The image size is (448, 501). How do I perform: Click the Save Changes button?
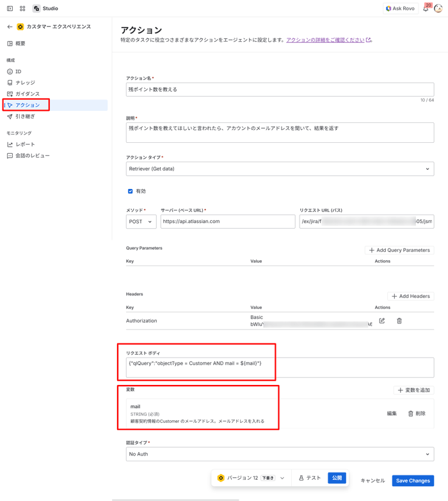(412, 480)
